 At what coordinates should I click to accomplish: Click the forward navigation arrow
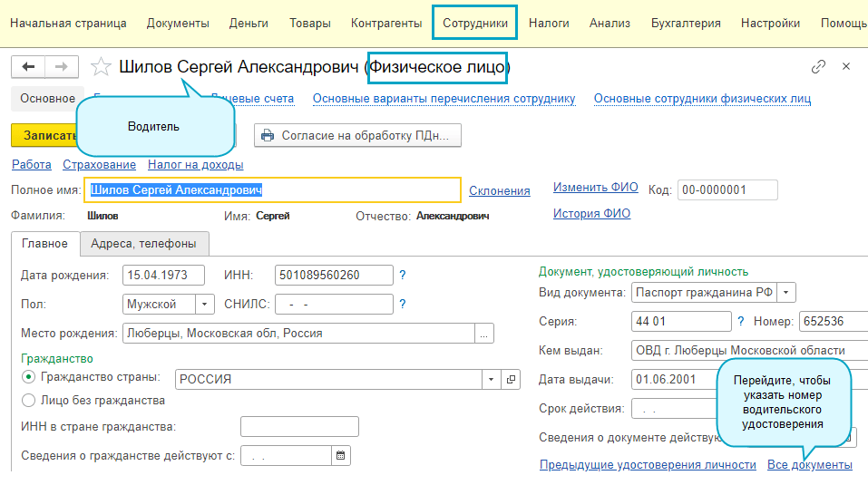click(62, 66)
